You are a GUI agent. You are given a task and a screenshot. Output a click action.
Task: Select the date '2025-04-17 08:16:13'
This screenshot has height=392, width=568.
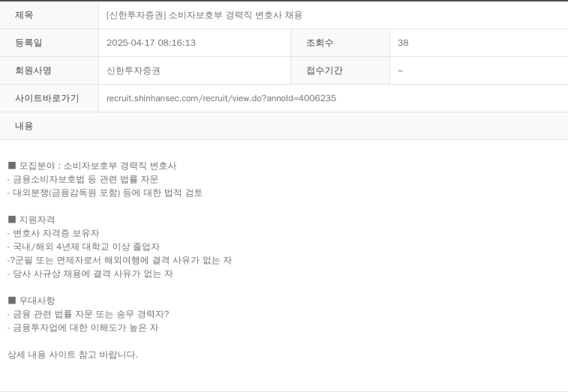pos(151,43)
